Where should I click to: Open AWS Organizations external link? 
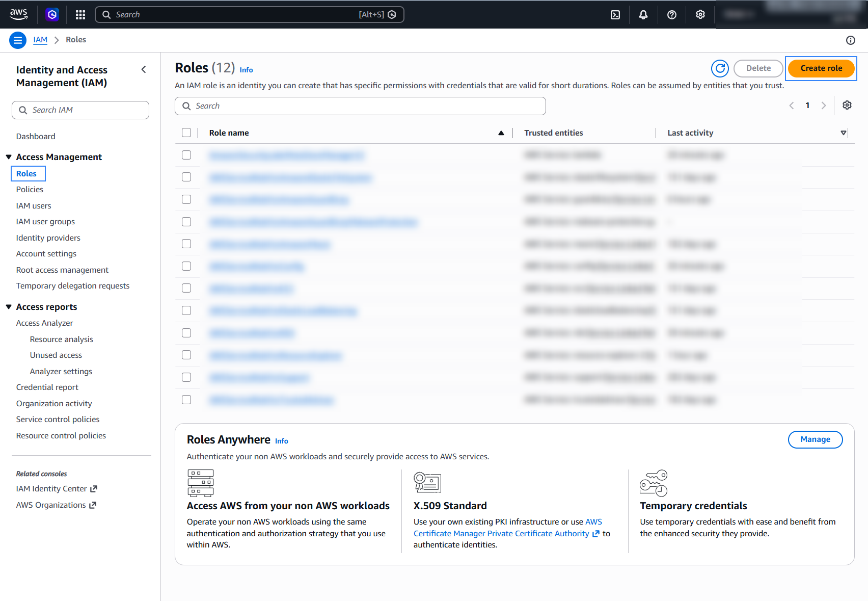tap(56, 505)
